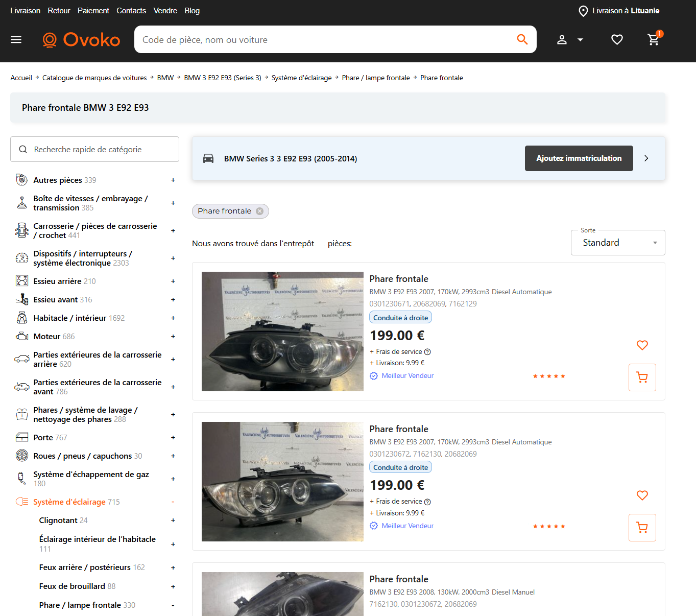Expand the Moteur category

(x=173, y=336)
